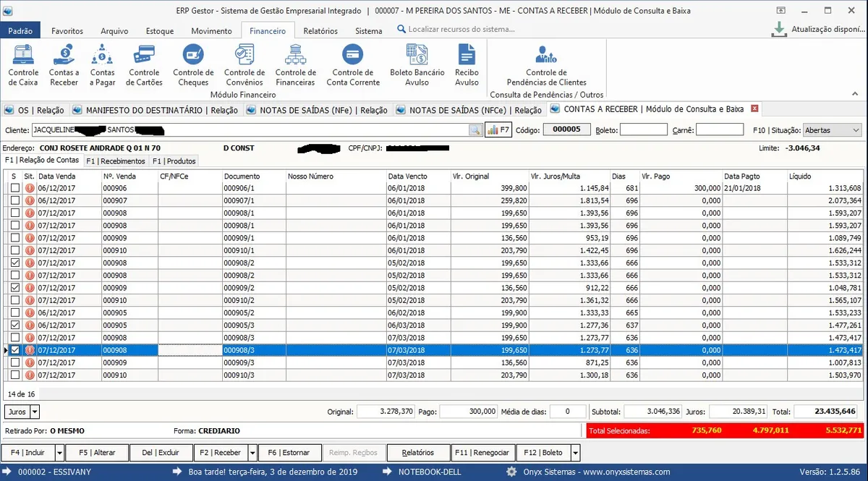This screenshot has width=868, height=481.
Task: Expand the F12 Boleto dropdown arrow
Action: (575, 453)
